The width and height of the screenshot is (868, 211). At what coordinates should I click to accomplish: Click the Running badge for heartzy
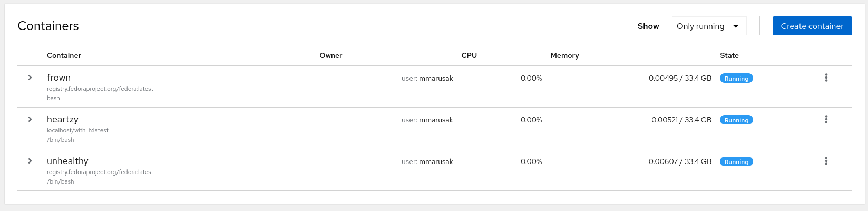(x=736, y=120)
